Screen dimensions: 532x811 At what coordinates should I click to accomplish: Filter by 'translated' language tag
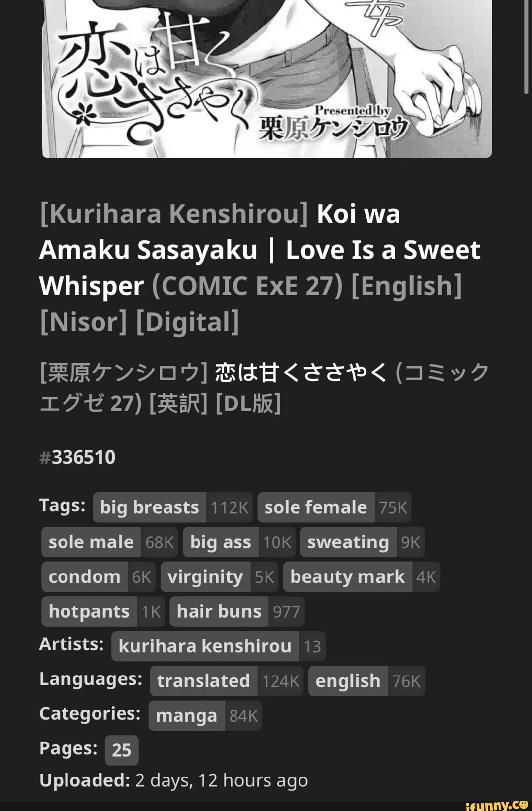click(x=203, y=681)
